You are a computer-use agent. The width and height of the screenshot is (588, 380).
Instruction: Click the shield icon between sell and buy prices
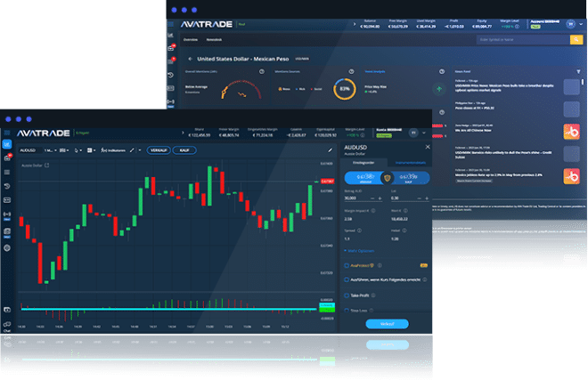pyautogui.click(x=387, y=178)
